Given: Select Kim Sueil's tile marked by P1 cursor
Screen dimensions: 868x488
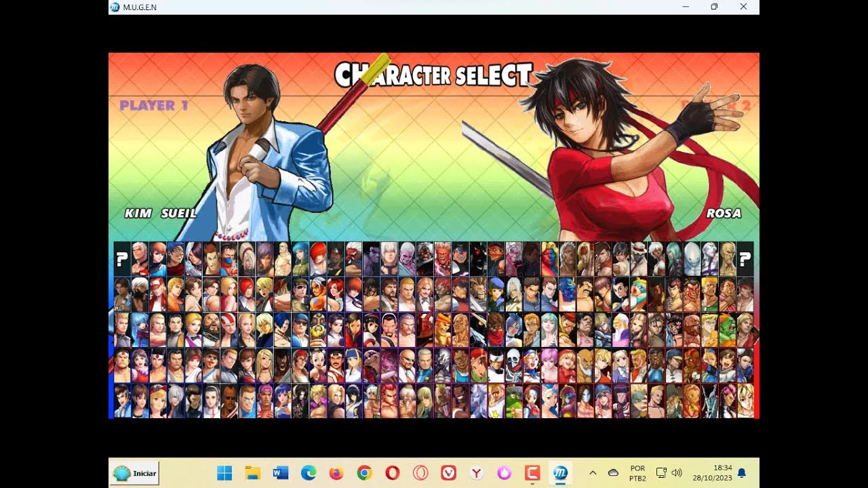Looking at the screenshot, I should pyautogui.click(x=122, y=294).
